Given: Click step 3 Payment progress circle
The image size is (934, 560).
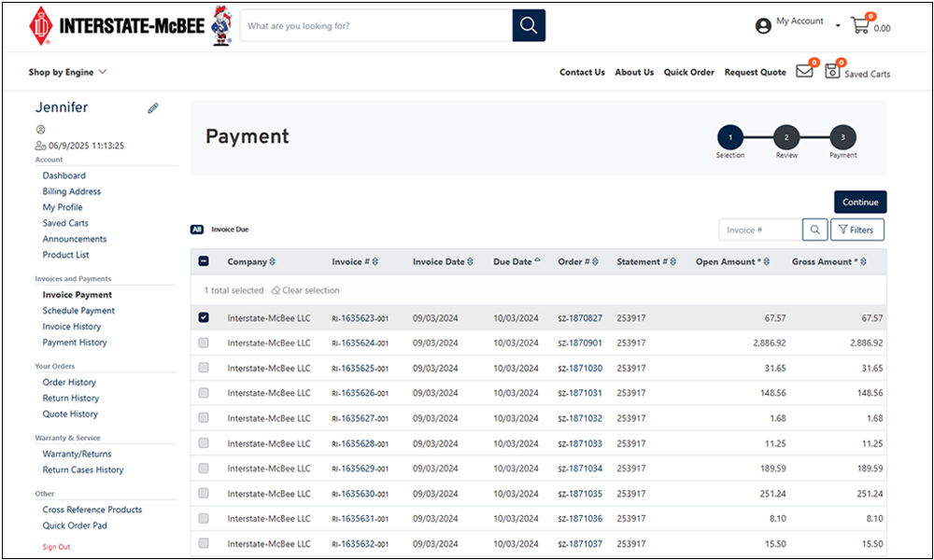Looking at the screenshot, I should [842, 137].
